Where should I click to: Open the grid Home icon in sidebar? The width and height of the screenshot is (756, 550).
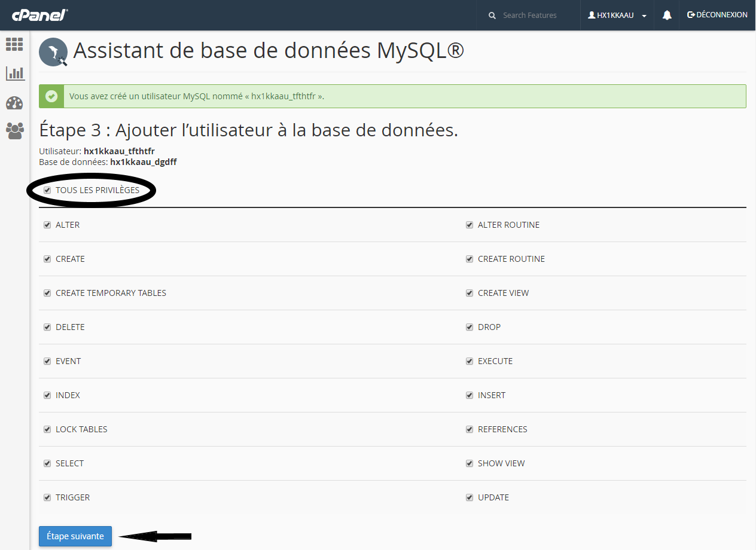[x=14, y=44]
